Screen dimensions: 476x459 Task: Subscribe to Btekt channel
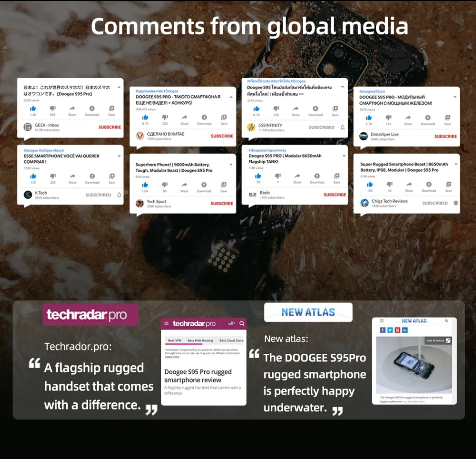[x=335, y=195]
